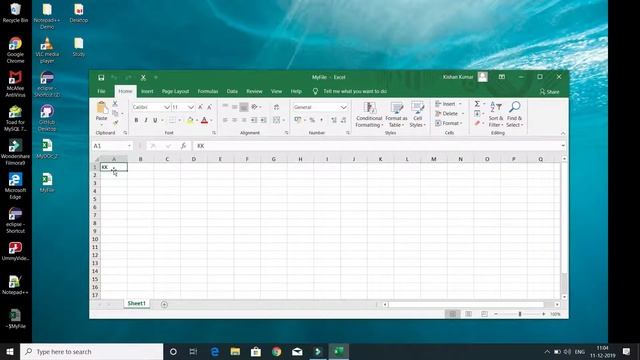Click the Insert Function fx icon

pyautogui.click(x=183, y=146)
